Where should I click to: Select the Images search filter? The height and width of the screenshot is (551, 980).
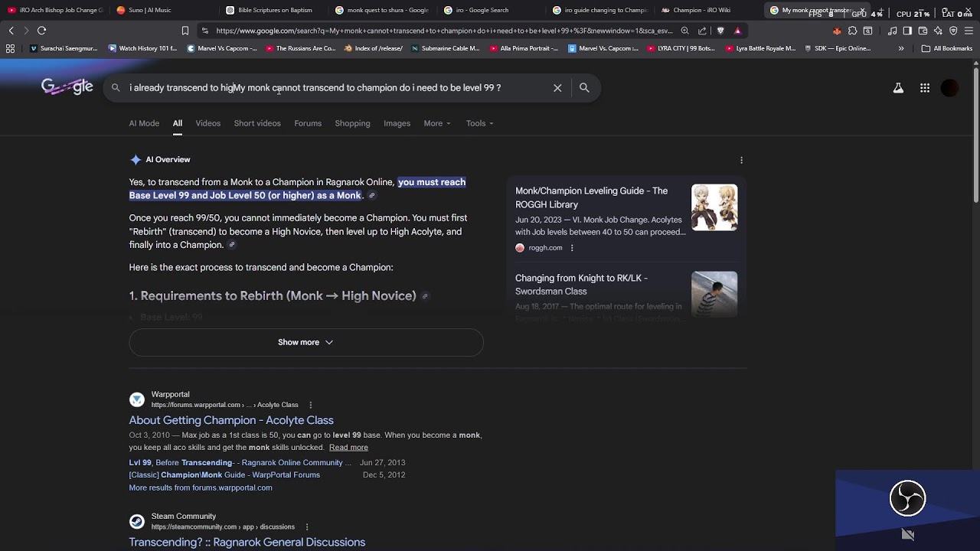coord(397,123)
